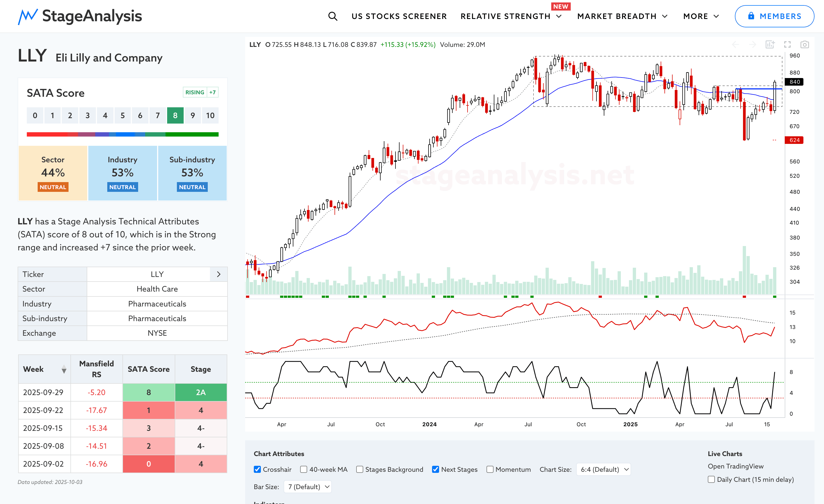This screenshot has height=504, width=824.
Task: Expand the LLY ticker row chevron
Action: click(x=219, y=274)
